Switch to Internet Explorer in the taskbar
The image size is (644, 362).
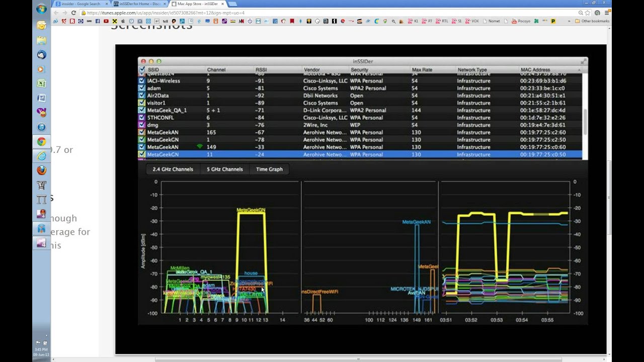41,156
